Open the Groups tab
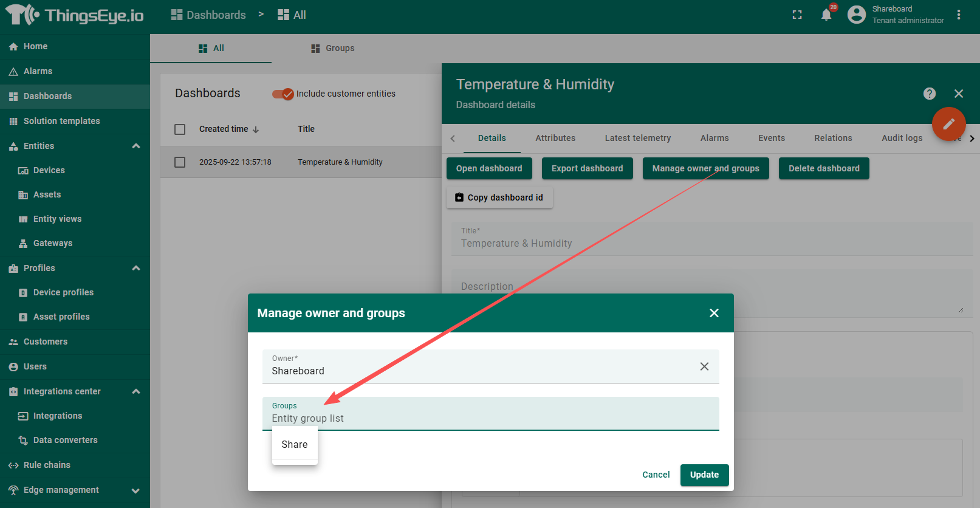 (x=332, y=48)
